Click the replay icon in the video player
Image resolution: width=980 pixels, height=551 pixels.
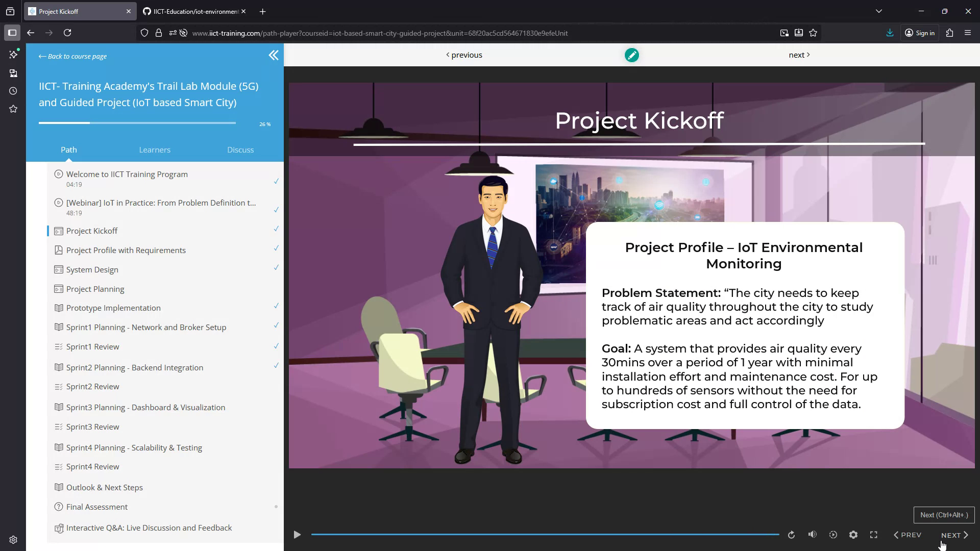click(x=792, y=534)
